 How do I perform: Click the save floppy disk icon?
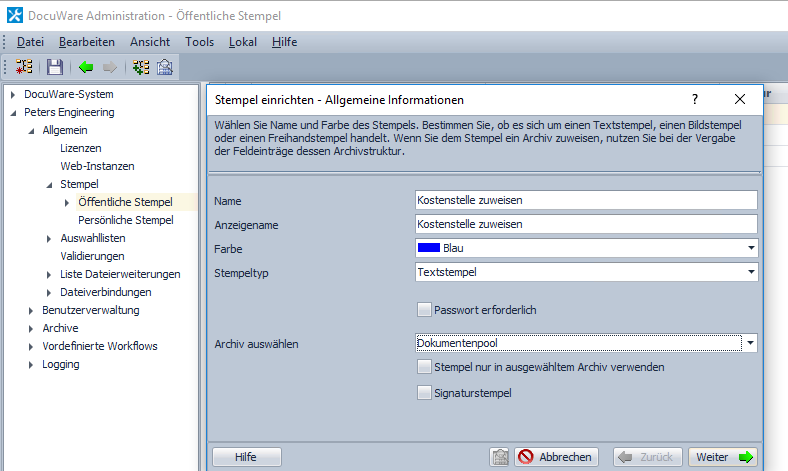[54, 67]
